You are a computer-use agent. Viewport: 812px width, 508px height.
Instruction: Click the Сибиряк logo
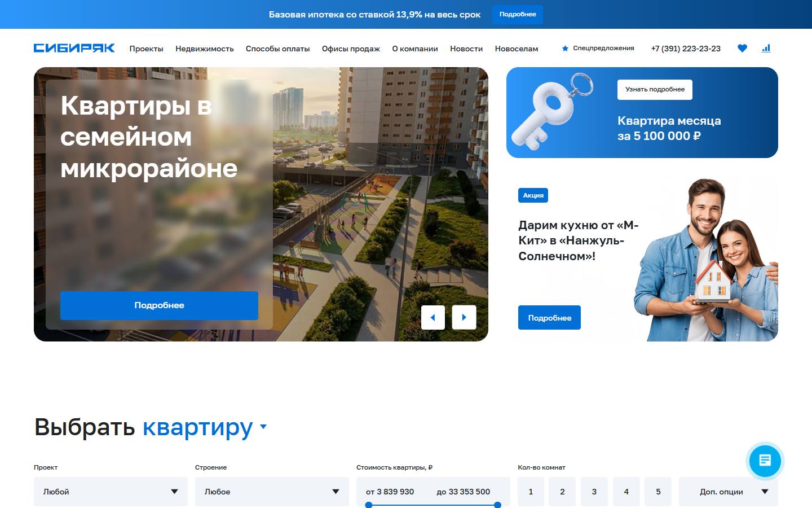(74, 48)
